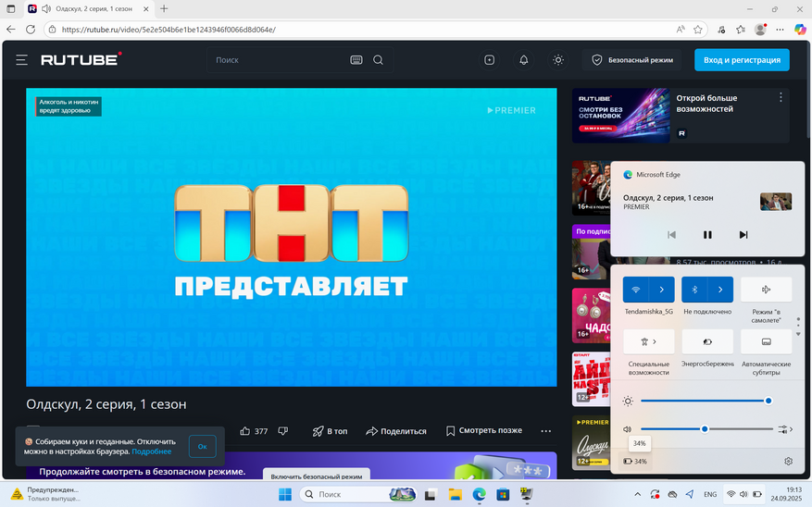Like the video with 377 likes
The image size is (812, 507).
click(254, 431)
